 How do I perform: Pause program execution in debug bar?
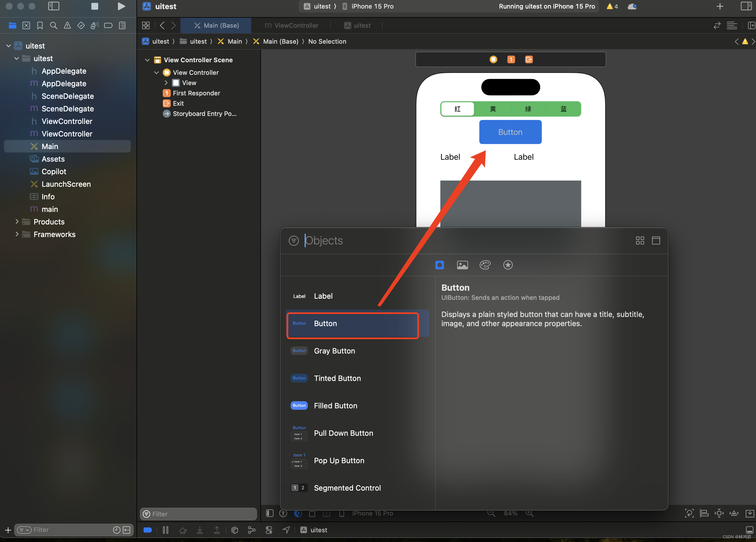(165, 530)
